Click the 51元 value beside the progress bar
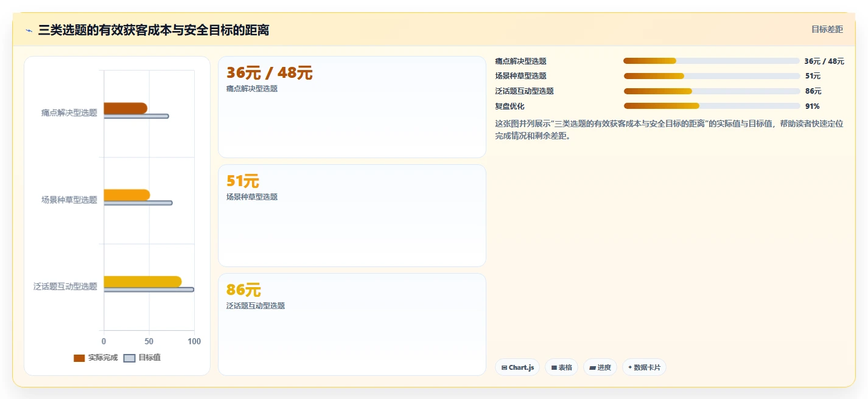The height and width of the screenshot is (399, 868). click(813, 76)
